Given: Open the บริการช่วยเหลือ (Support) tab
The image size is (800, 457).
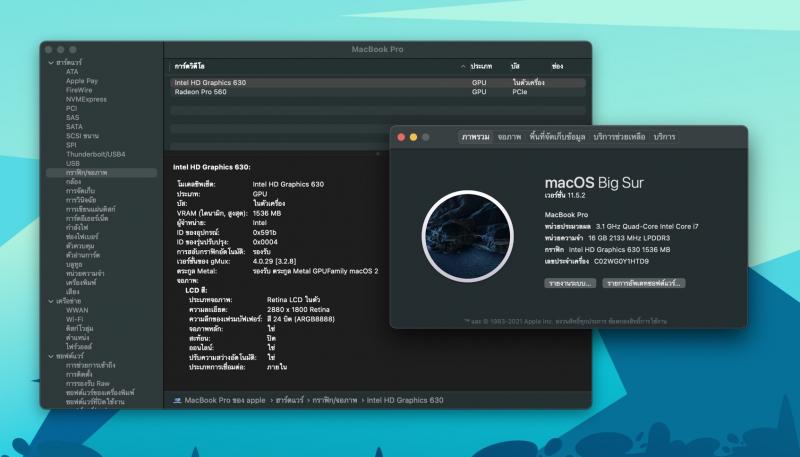Looking at the screenshot, I should click(619, 137).
